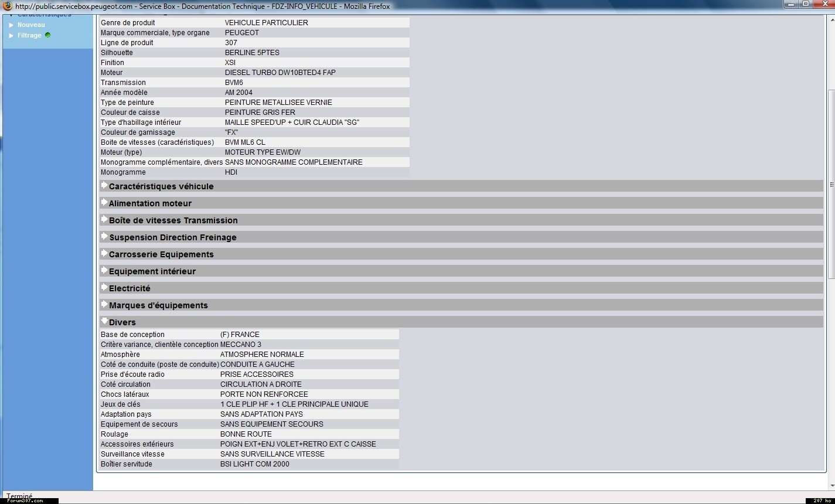Expand Boîte de vitesses Transmission section

pos(461,220)
